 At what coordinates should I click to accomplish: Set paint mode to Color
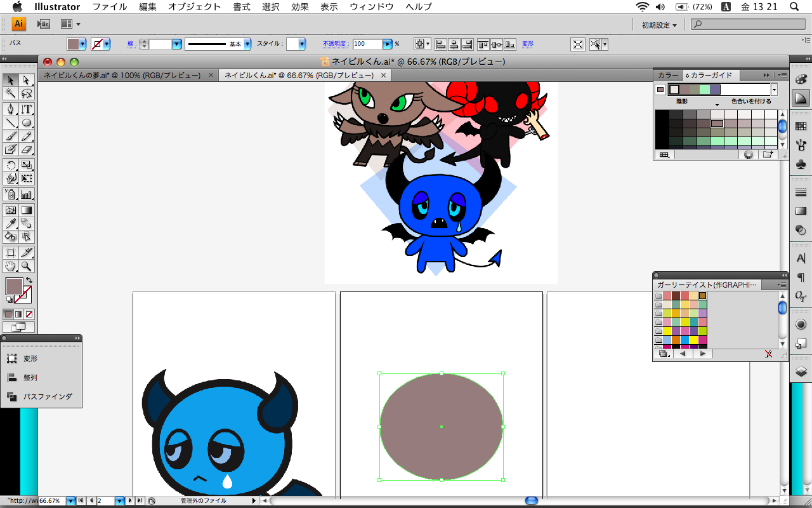8,314
